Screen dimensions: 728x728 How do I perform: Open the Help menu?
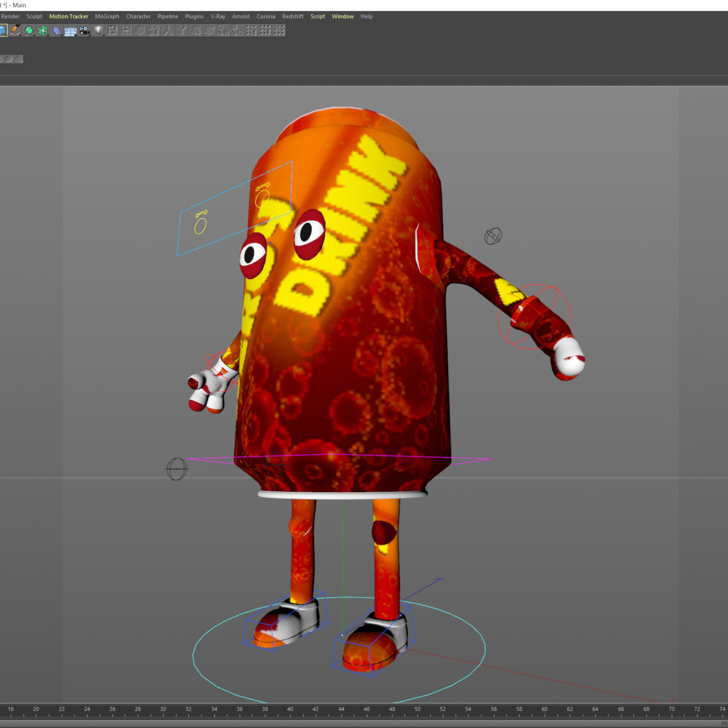(366, 16)
